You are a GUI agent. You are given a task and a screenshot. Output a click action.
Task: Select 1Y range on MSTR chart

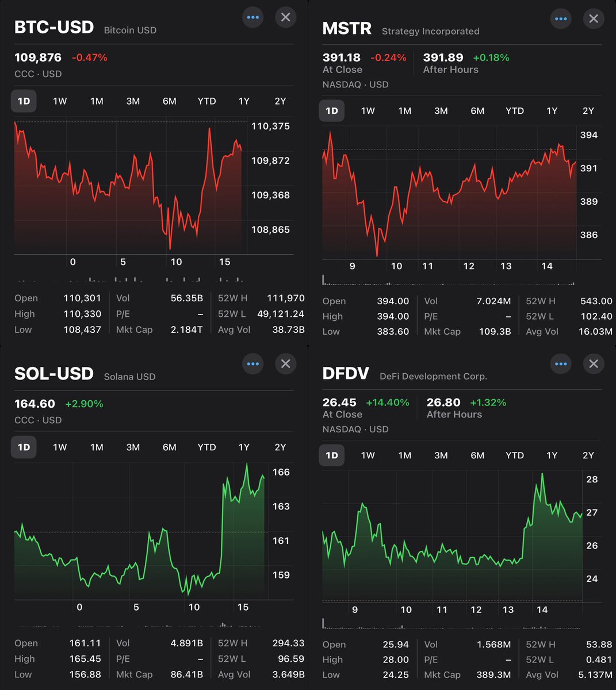[552, 110]
